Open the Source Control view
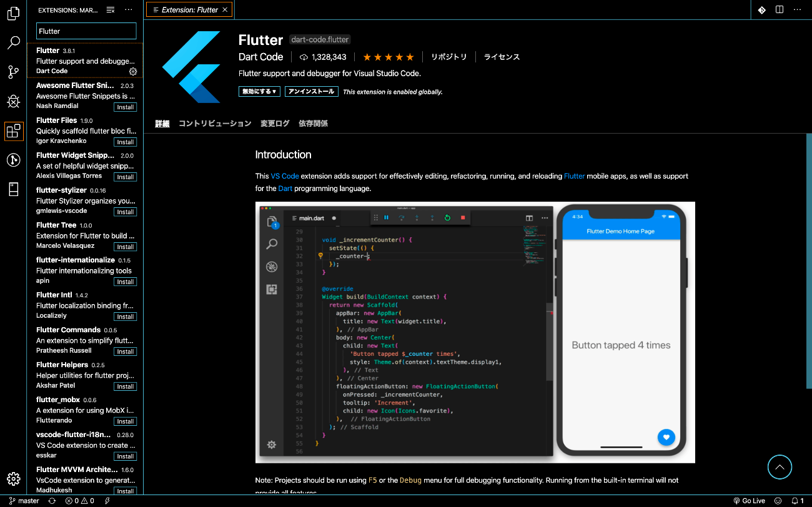The width and height of the screenshot is (812, 507). (x=13, y=72)
